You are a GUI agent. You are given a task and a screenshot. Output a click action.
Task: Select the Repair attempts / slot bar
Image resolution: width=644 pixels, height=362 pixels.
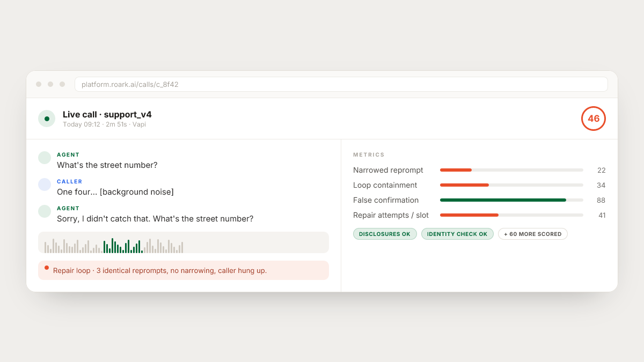(x=511, y=215)
